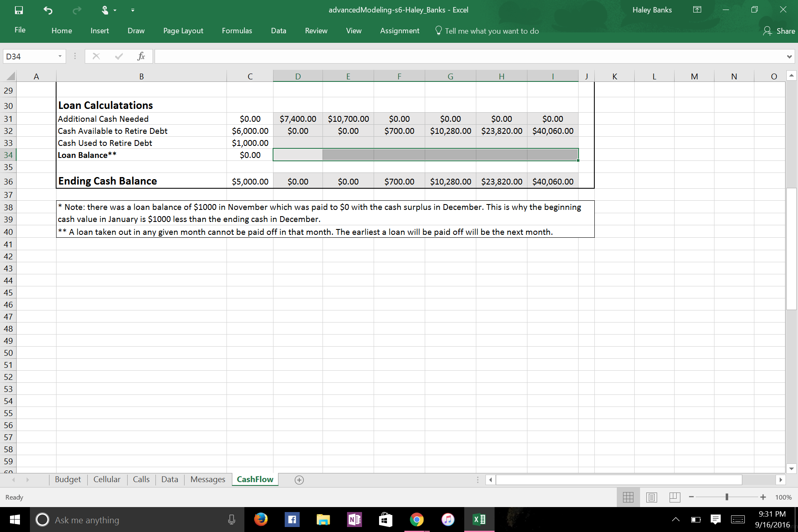This screenshot has width=798, height=532.
Task: Select the Loan Balance** label cell
Action: (x=141, y=155)
